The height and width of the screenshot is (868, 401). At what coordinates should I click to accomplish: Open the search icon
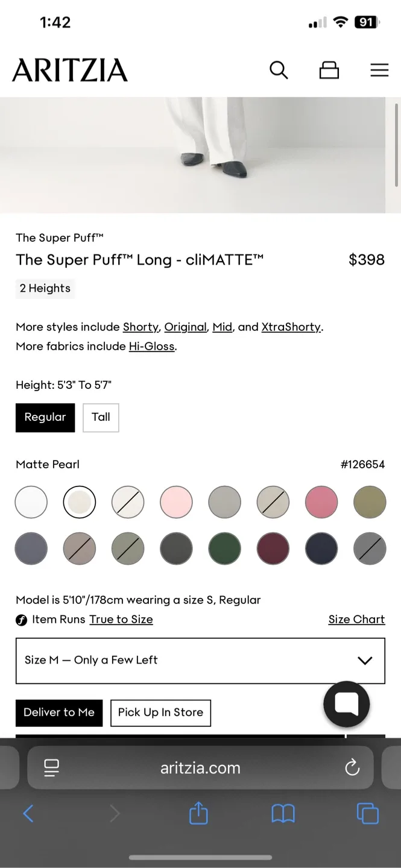click(279, 70)
